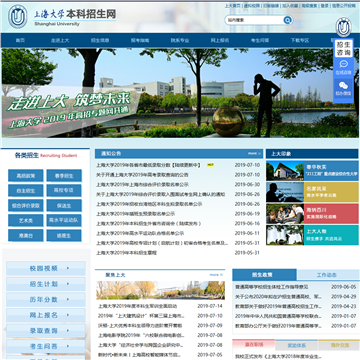Screen dimensions: 360x360
Task: Click the 聚焦上大 campus photo thumbnail
Action: (161, 290)
